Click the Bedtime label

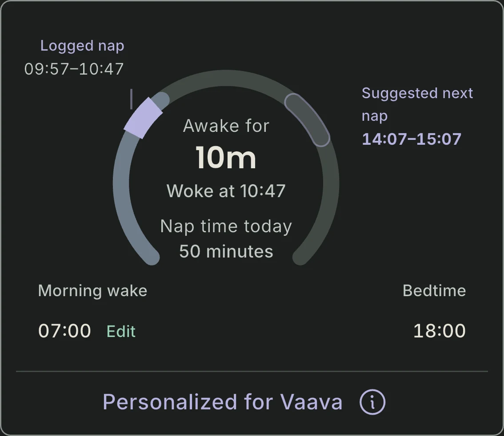[434, 290]
